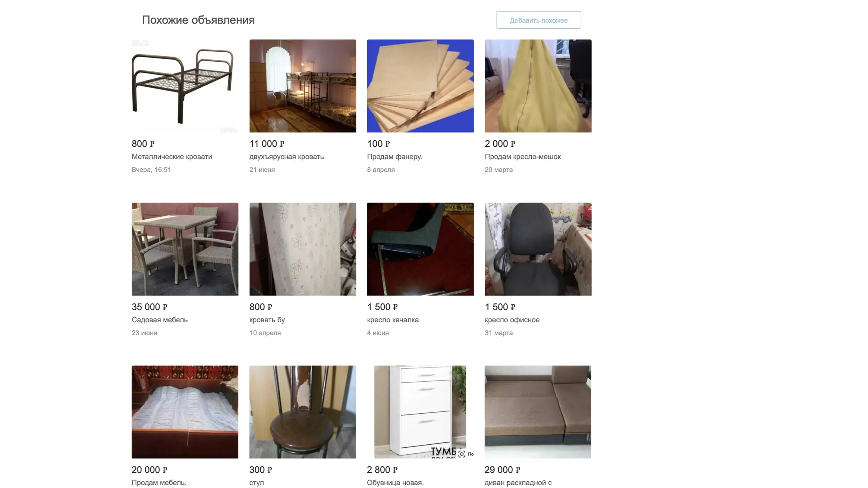Click the image search lens icon on Обувница photo
The height and width of the screenshot is (488, 868).
point(462,454)
